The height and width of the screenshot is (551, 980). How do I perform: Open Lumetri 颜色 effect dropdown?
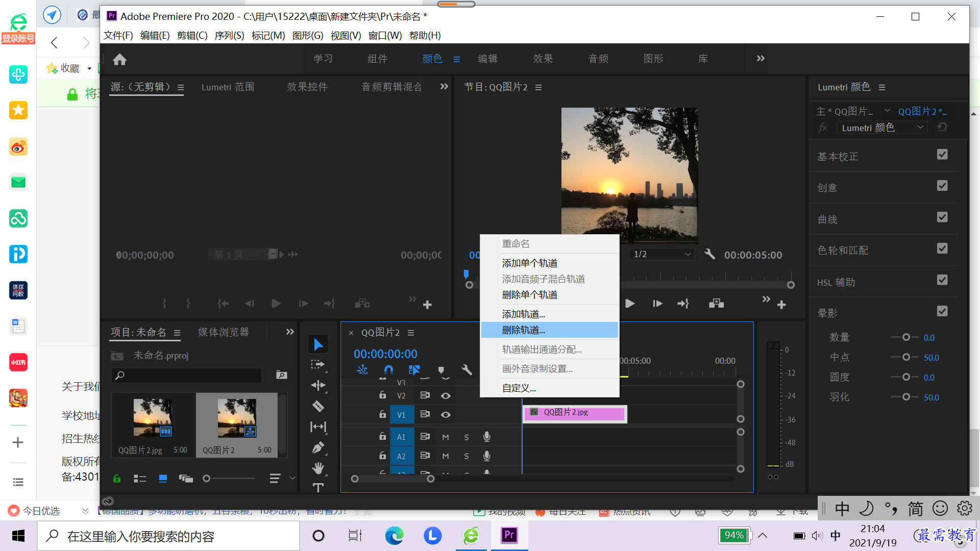pos(882,128)
